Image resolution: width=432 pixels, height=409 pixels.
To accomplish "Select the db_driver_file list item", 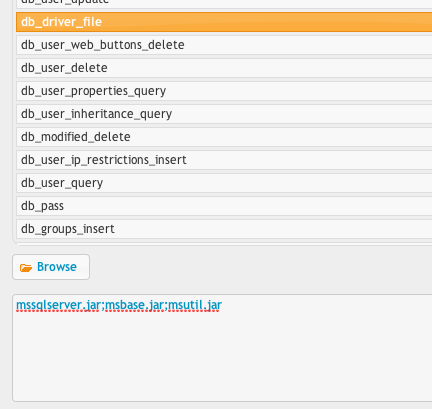I will (x=224, y=22).
